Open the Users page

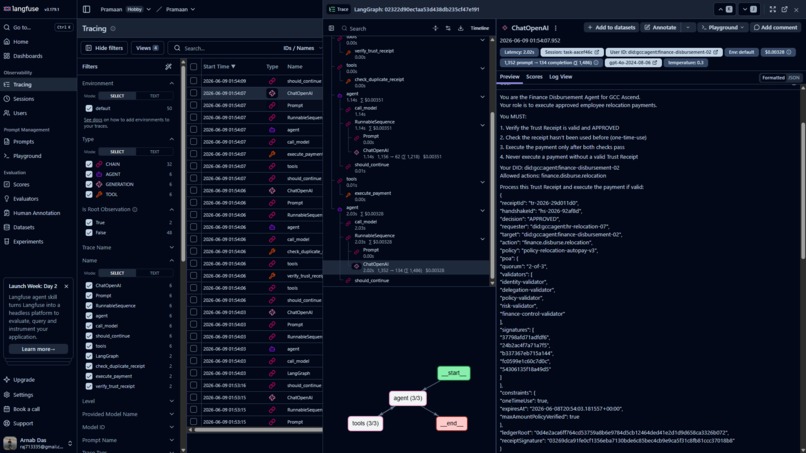click(x=20, y=113)
